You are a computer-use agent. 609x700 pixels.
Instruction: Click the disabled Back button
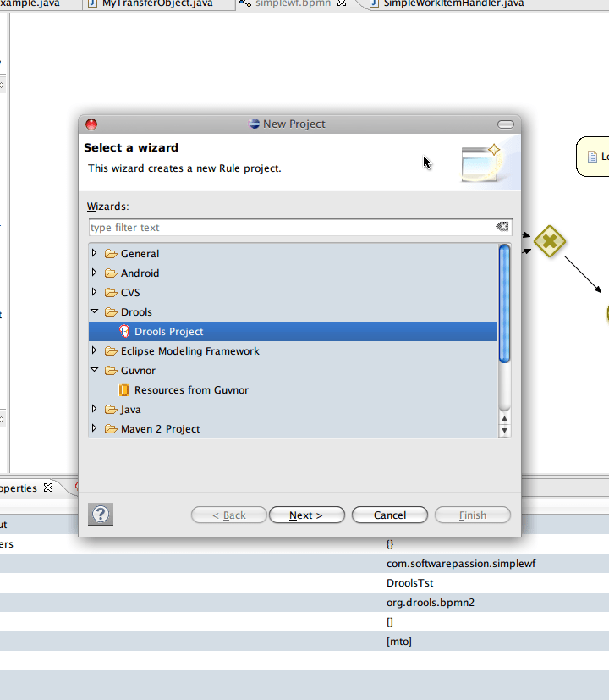(x=229, y=515)
